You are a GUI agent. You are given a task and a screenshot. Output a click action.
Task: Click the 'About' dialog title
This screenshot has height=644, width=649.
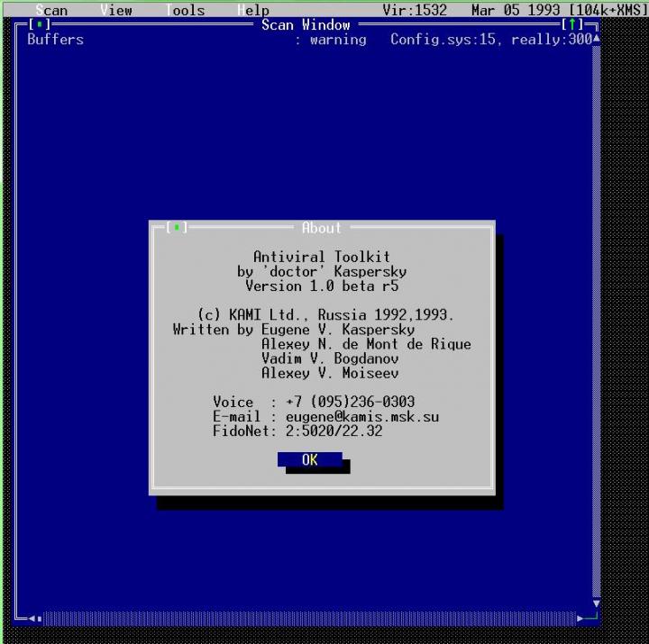(x=322, y=228)
